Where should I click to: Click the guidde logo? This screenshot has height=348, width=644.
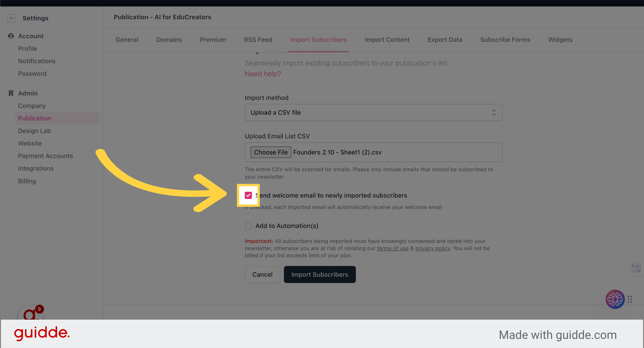[42, 333]
